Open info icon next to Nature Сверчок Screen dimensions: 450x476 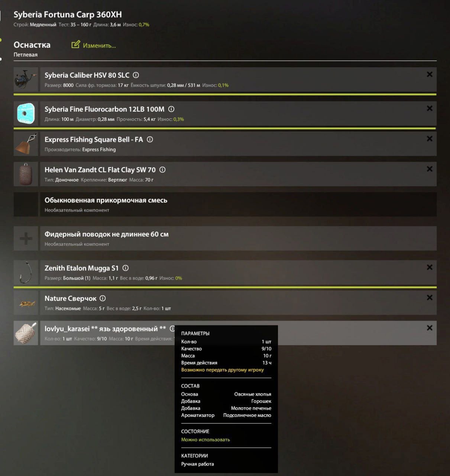pos(103,298)
